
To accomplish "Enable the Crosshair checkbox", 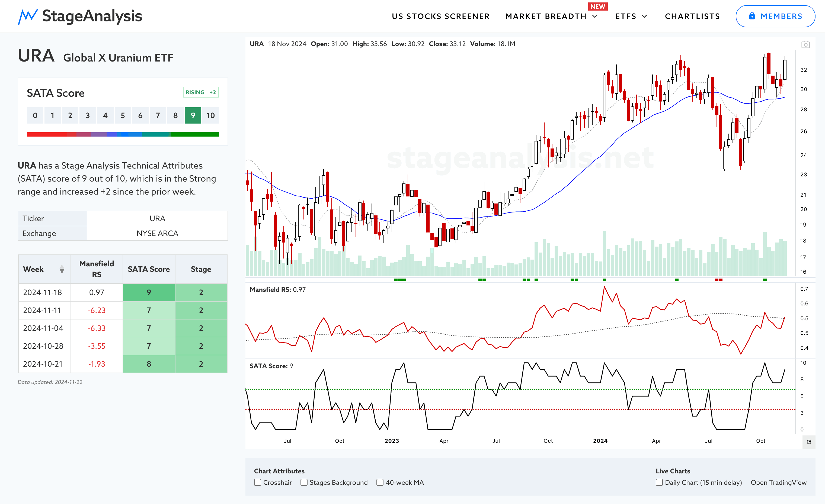I will 257,482.
